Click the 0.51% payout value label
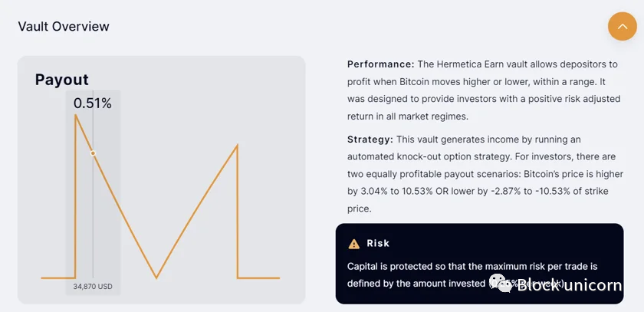Viewport: 644px width, 312px height. [93, 103]
